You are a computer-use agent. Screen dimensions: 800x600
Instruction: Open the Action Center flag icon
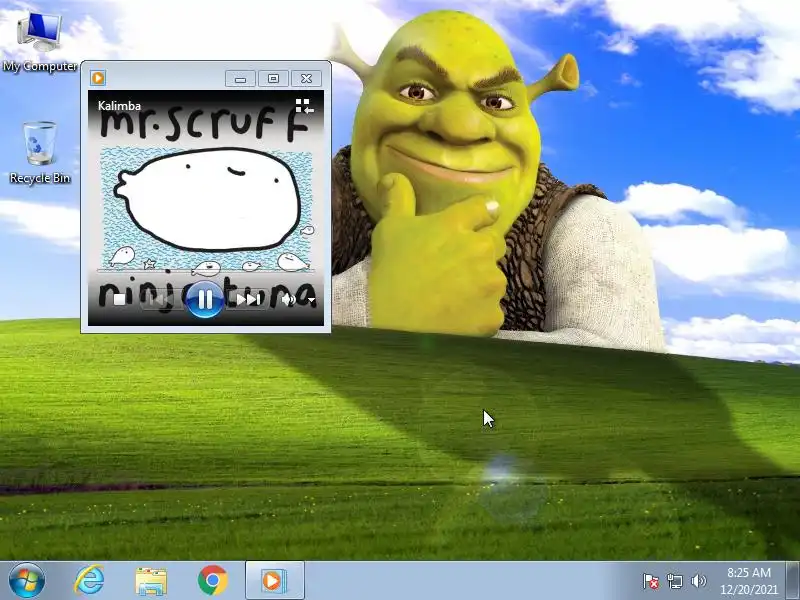[651, 581]
